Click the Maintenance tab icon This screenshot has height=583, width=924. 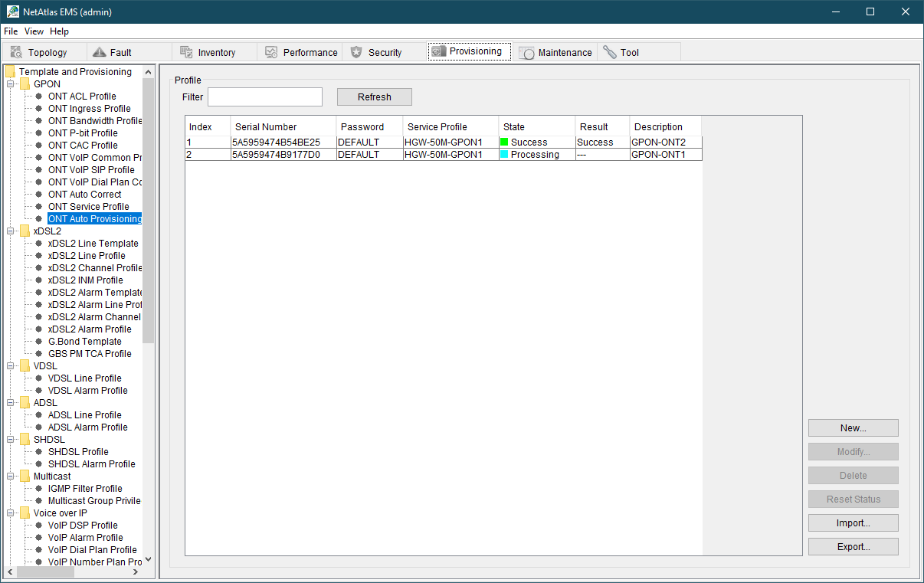pos(526,52)
